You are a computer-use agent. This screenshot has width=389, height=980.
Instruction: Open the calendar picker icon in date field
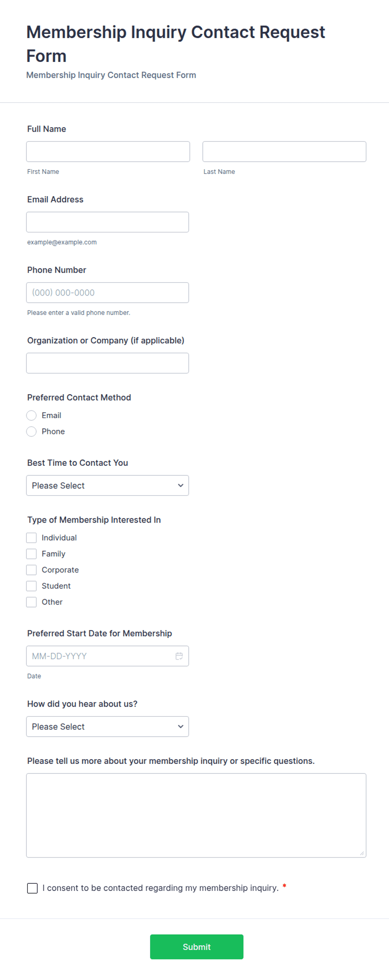(179, 656)
